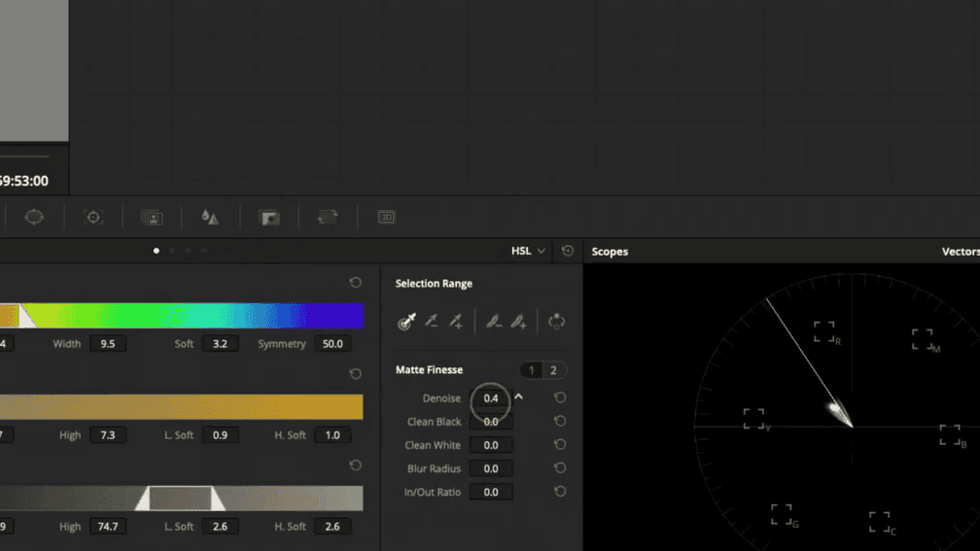Click the Luminance H. Soft field

[332, 527]
